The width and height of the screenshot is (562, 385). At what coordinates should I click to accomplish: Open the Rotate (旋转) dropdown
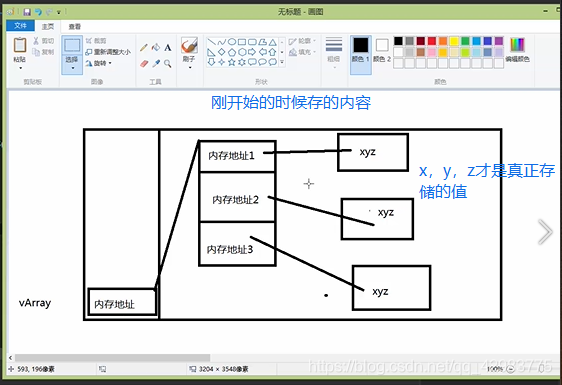(x=99, y=63)
